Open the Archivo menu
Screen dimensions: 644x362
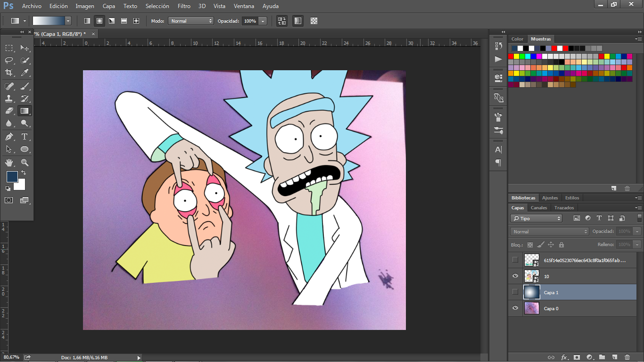point(32,6)
